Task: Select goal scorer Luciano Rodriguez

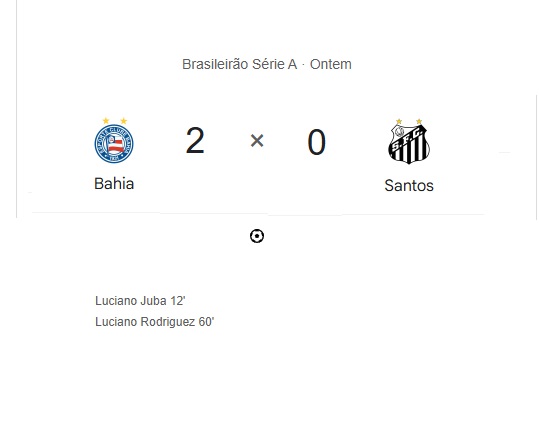Action: [145, 322]
